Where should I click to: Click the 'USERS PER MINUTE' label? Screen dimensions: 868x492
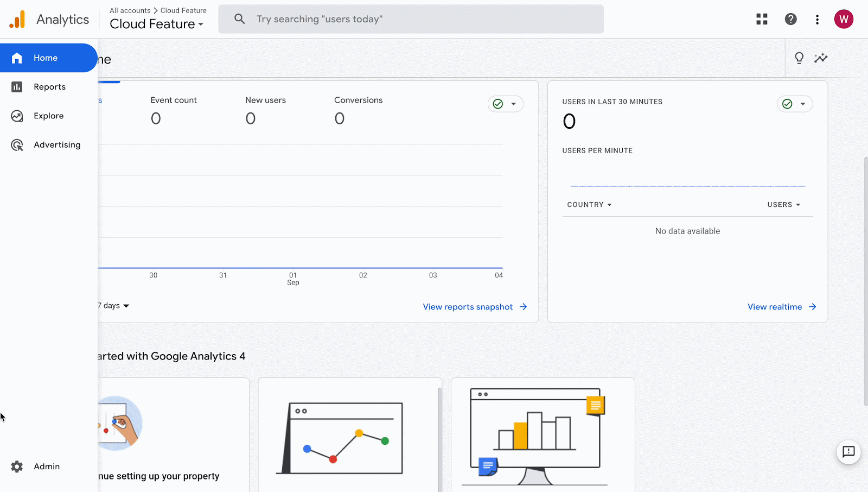[597, 150]
